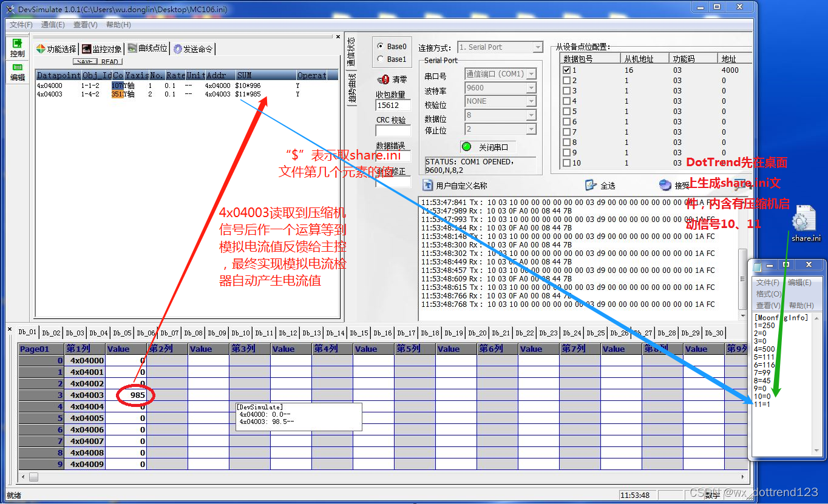
Task: Open the 波特率 9600 dropdown
Action: [x=531, y=87]
